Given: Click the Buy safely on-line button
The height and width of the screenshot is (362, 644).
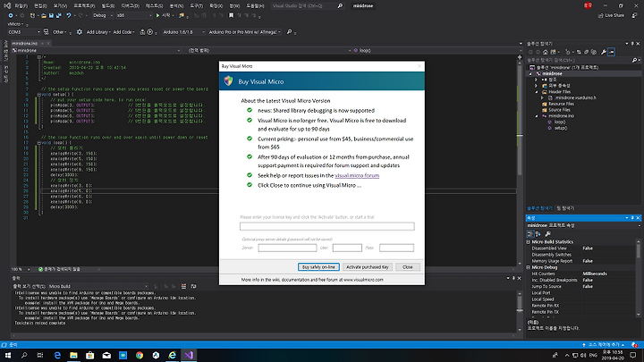Looking at the screenshot, I should 318,266.
